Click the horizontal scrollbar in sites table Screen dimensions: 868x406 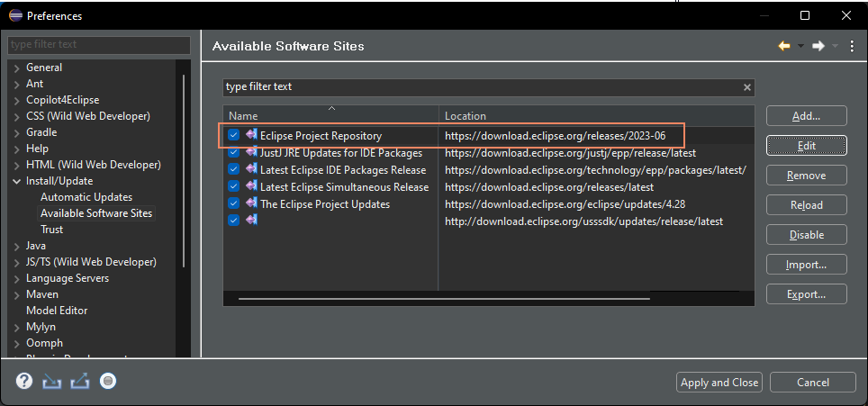coord(445,299)
